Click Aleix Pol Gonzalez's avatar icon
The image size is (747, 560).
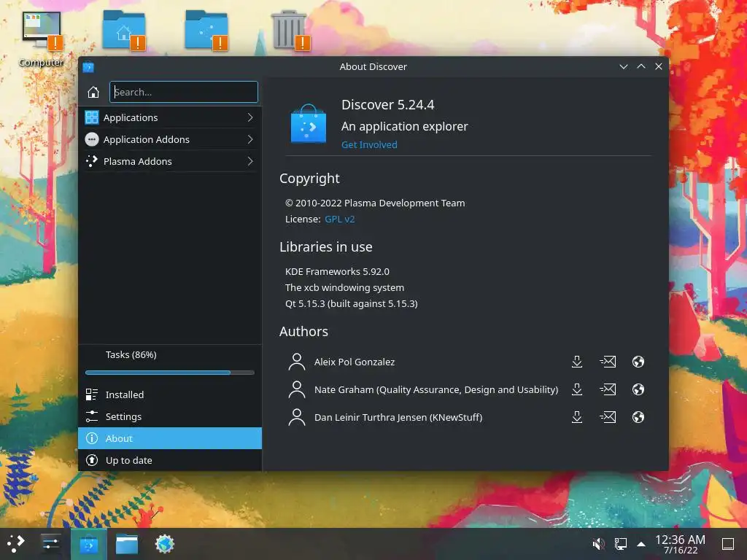297,362
